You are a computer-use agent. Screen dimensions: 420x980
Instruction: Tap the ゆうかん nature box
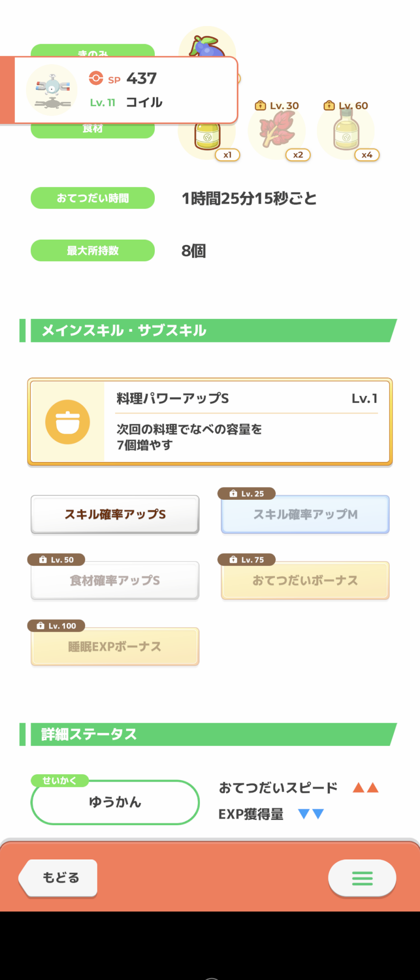pyautogui.click(x=115, y=802)
